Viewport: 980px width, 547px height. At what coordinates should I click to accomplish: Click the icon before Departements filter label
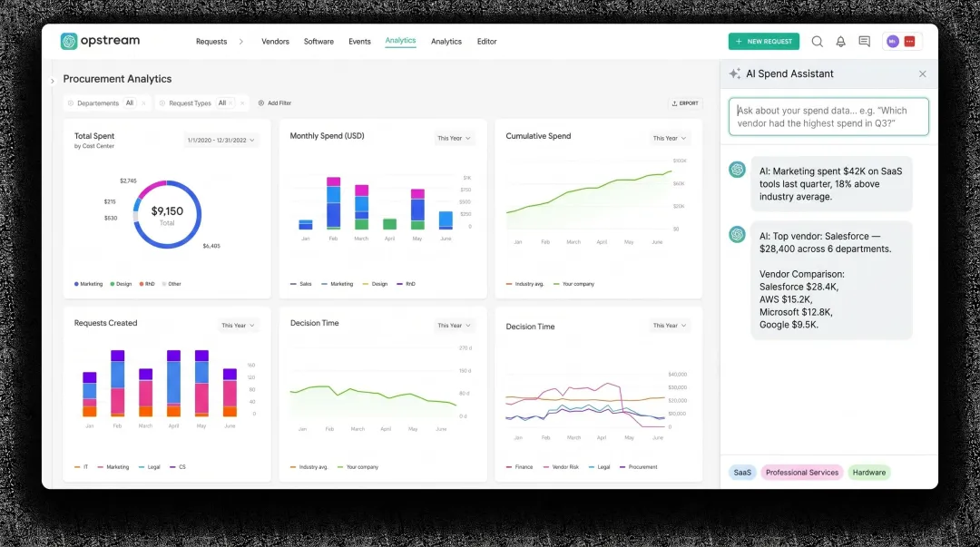tap(71, 103)
